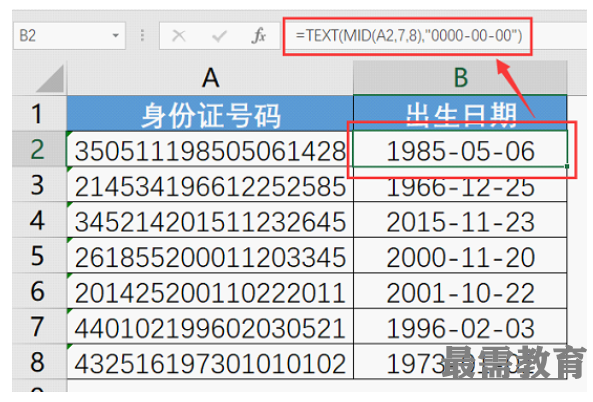593x402 pixels.
Task: Click the header cell 出生日期
Action: (x=460, y=113)
